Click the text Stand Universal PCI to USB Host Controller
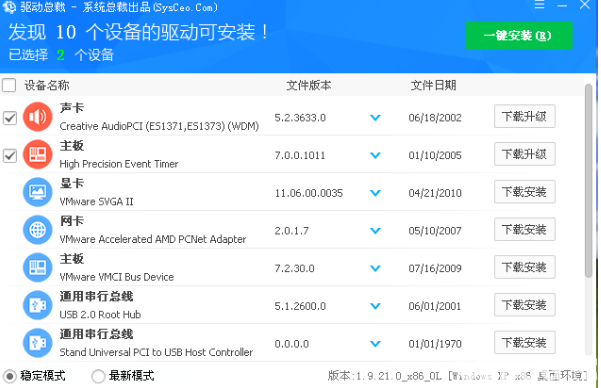 pyautogui.click(x=156, y=352)
